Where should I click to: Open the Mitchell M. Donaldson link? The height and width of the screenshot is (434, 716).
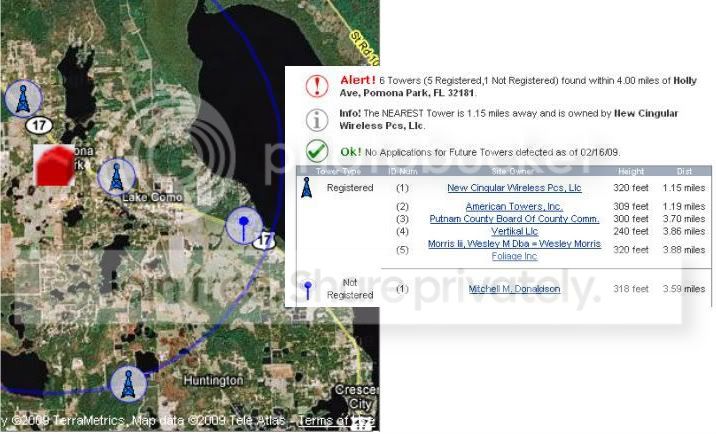pos(514,290)
